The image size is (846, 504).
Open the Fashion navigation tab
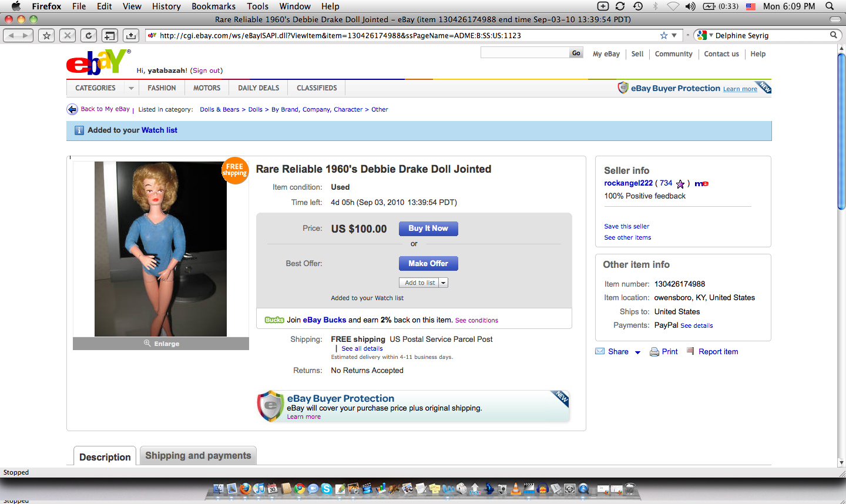click(162, 88)
